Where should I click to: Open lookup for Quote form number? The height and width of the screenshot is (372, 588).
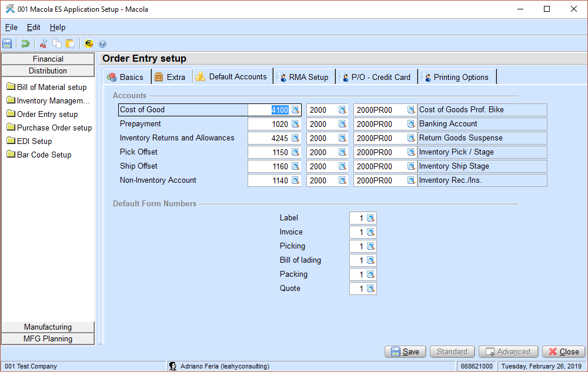pos(370,289)
